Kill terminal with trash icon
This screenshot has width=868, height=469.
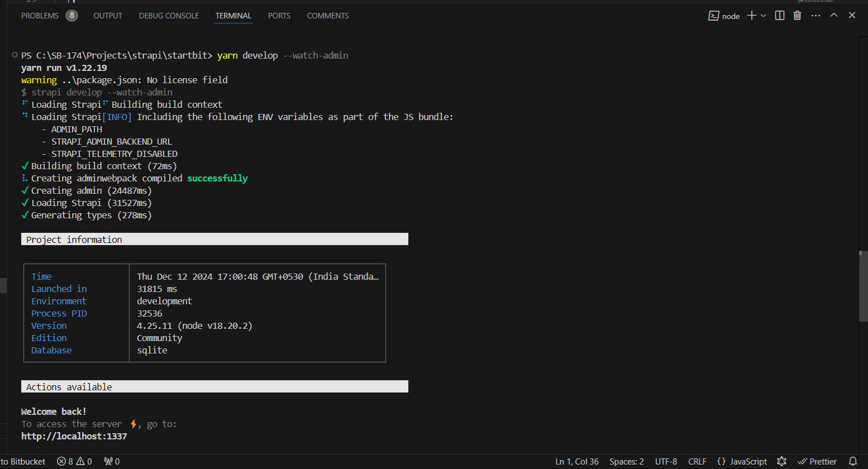798,16
